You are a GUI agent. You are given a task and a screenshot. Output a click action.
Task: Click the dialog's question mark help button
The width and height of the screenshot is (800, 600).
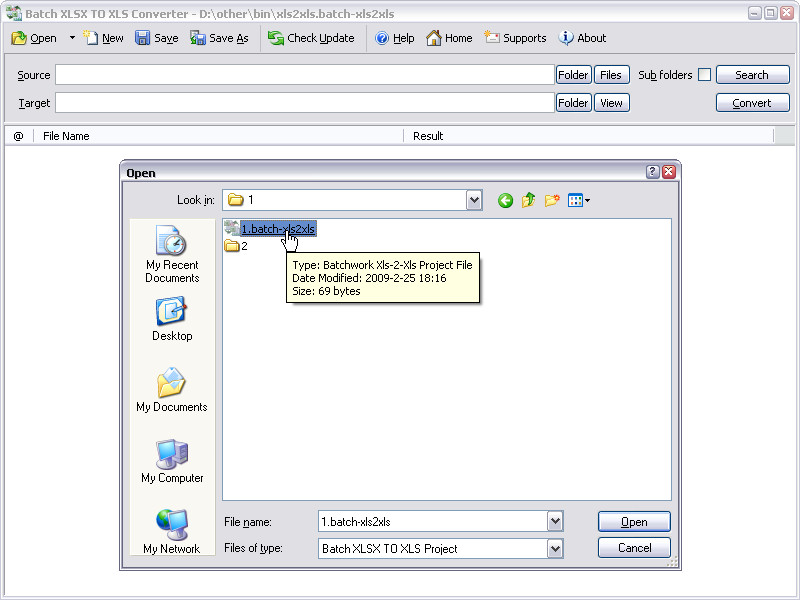[x=653, y=172]
